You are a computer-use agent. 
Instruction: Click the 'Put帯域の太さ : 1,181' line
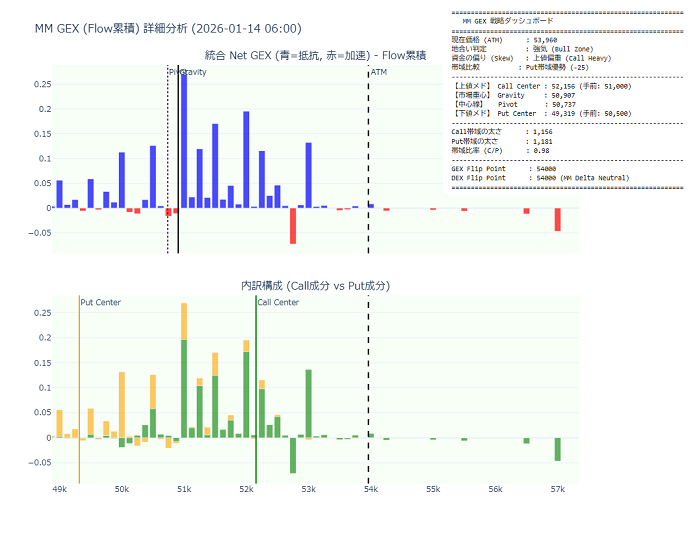click(502, 141)
